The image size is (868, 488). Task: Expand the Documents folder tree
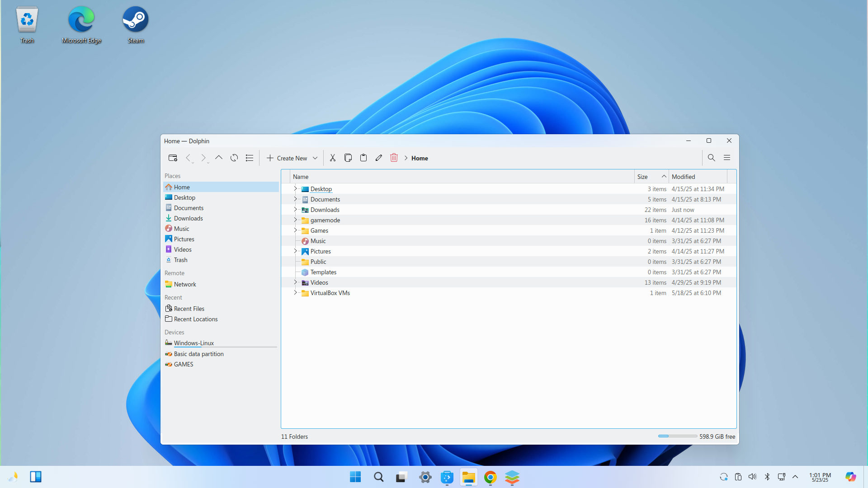(296, 199)
